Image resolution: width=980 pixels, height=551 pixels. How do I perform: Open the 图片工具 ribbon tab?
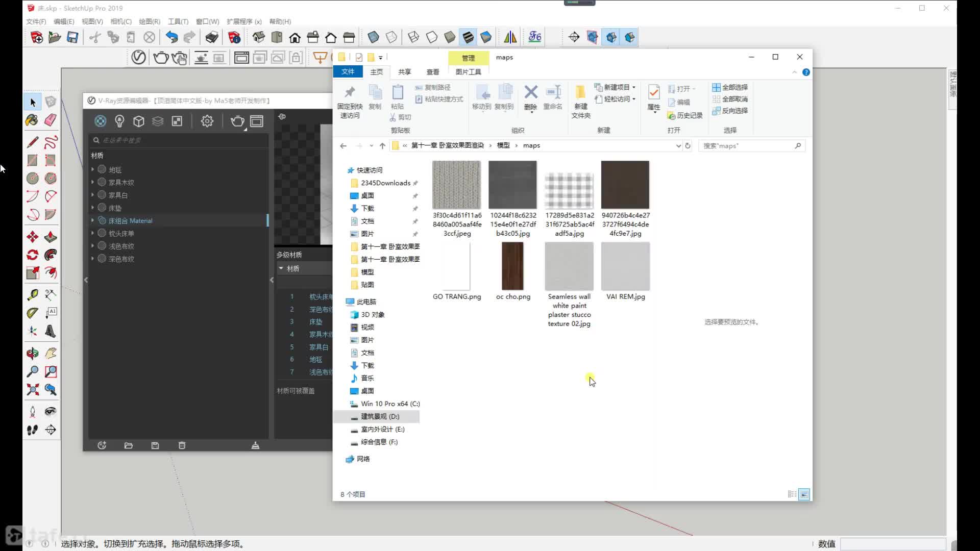point(468,72)
